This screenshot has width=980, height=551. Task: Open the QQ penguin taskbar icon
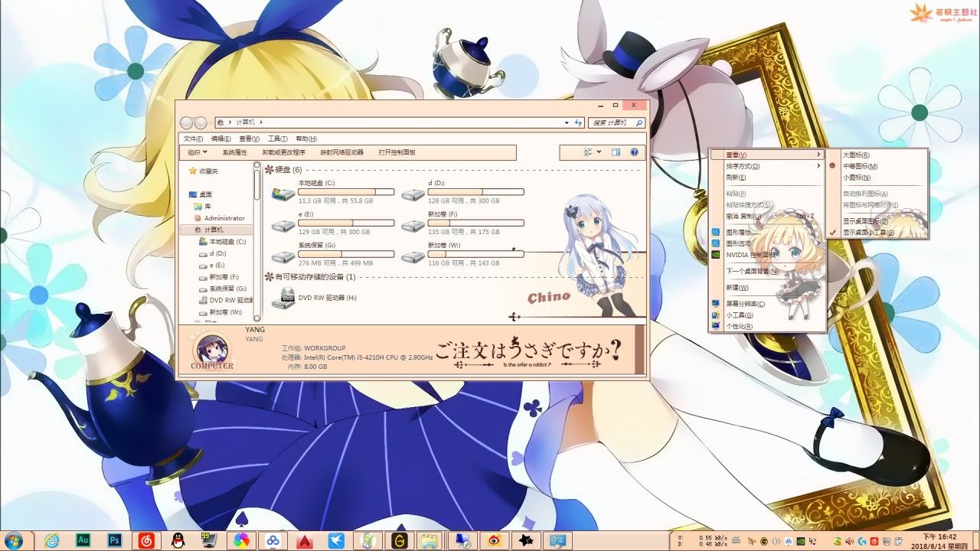click(x=177, y=540)
